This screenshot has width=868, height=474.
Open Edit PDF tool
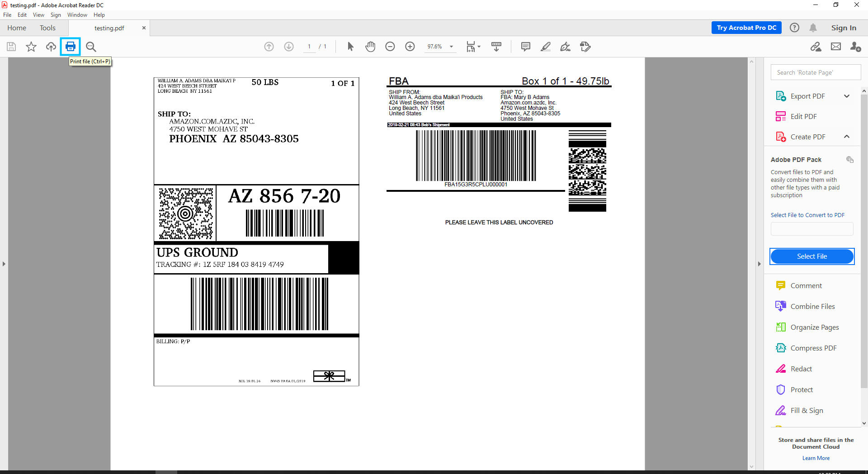pos(803,116)
